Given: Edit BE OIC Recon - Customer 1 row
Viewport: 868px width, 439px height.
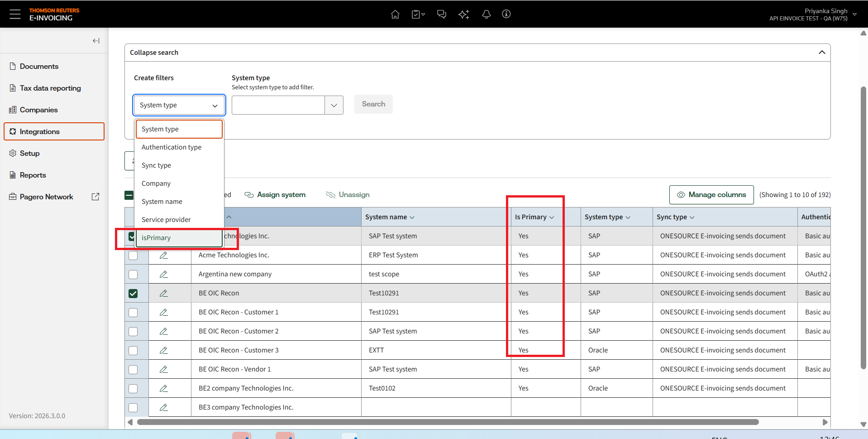Looking at the screenshot, I should [x=164, y=312].
